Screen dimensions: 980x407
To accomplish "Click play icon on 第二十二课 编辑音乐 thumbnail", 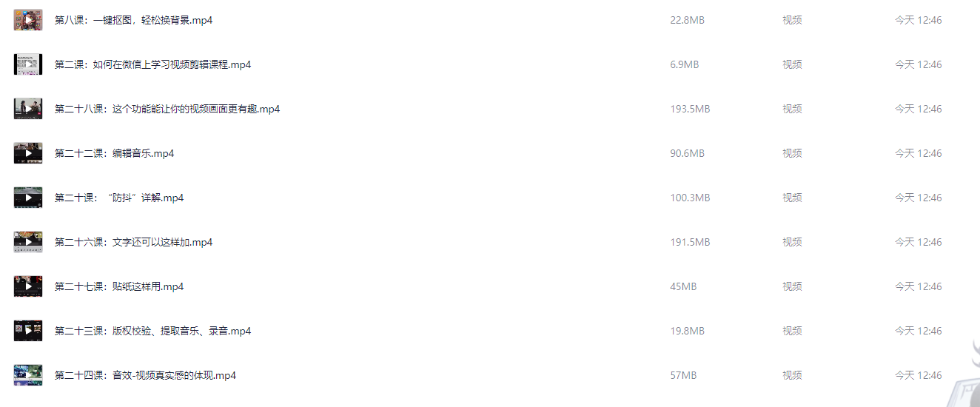I will pos(28,153).
